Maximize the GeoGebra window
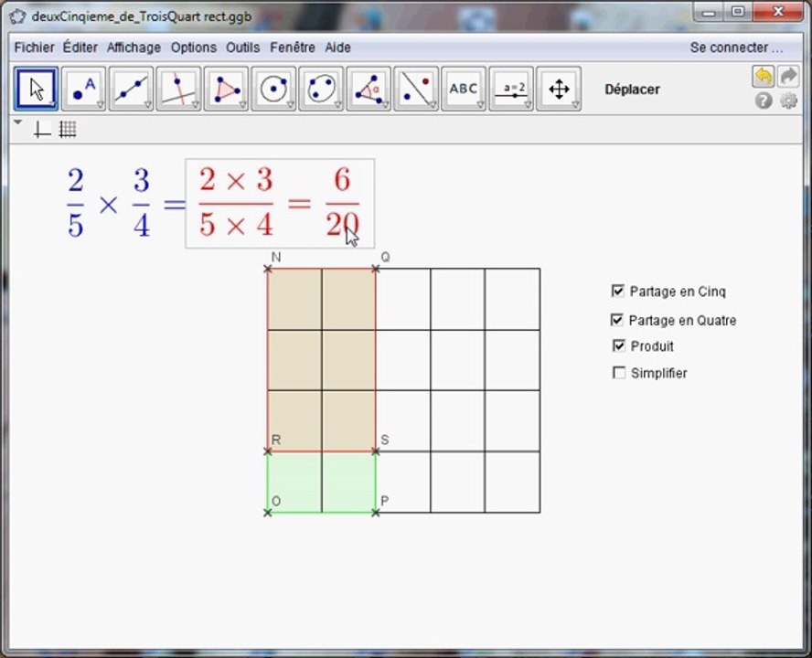 (739, 12)
